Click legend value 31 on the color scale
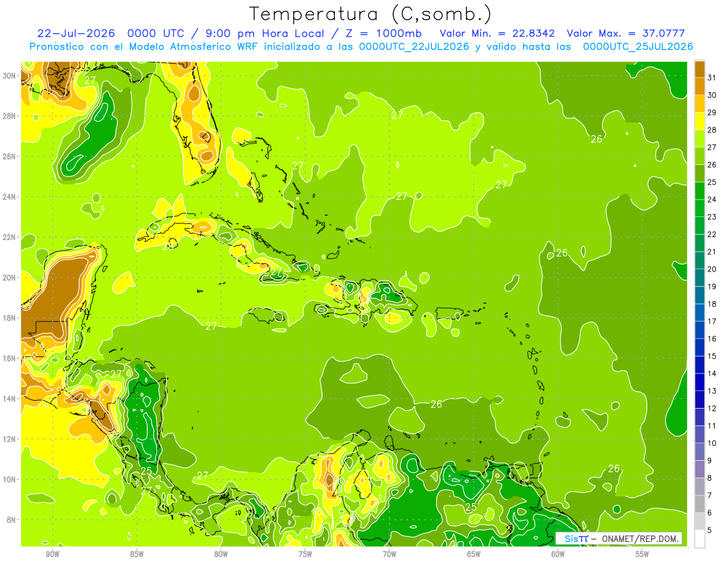This screenshot has height=562, width=728. pos(712,78)
